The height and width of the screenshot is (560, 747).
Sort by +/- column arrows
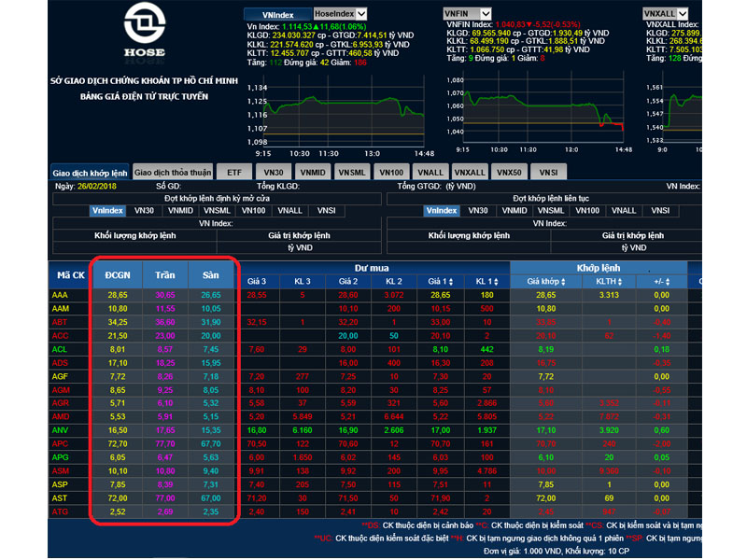click(668, 282)
